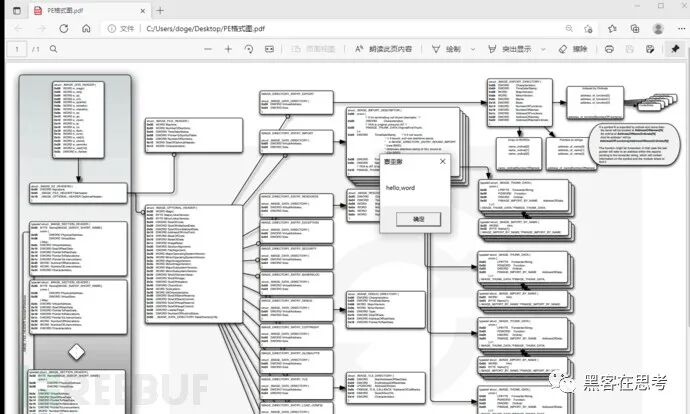Screen dimensions: 690x414
Task: Open the Collections panel
Action: point(635,29)
